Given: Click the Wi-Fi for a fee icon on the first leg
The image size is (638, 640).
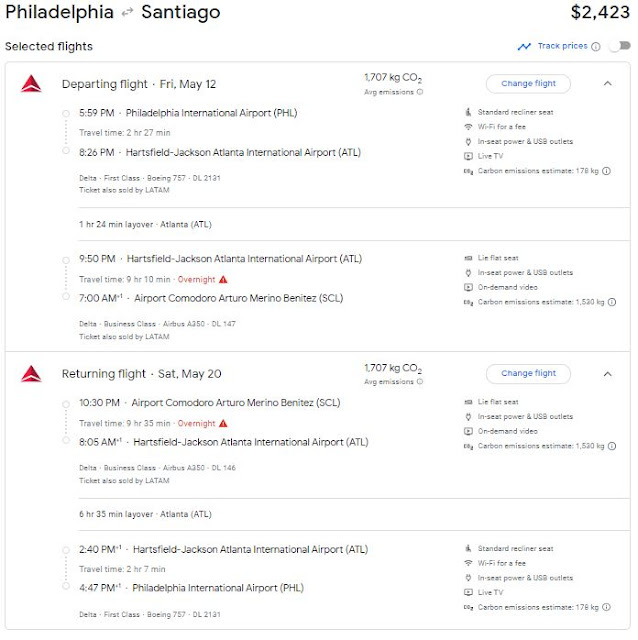Looking at the screenshot, I should click(x=468, y=127).
